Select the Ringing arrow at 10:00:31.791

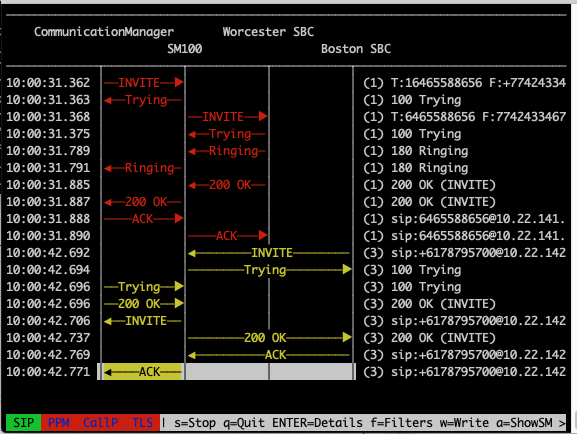[143, 168]
